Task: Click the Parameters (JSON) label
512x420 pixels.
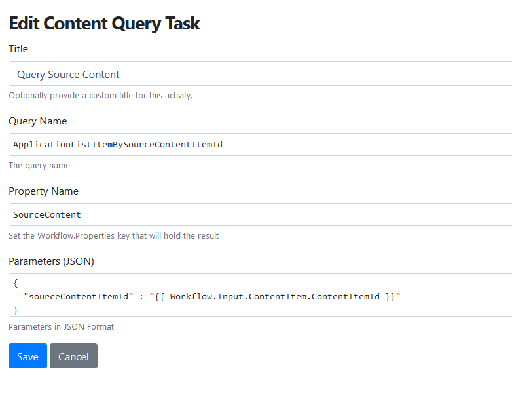Action: (x=51, y=261)
